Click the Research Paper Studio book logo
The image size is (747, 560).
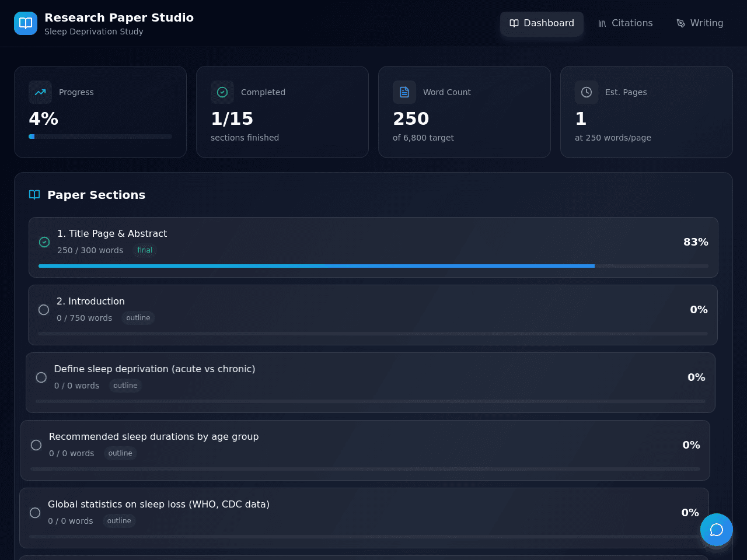[26, 23]
